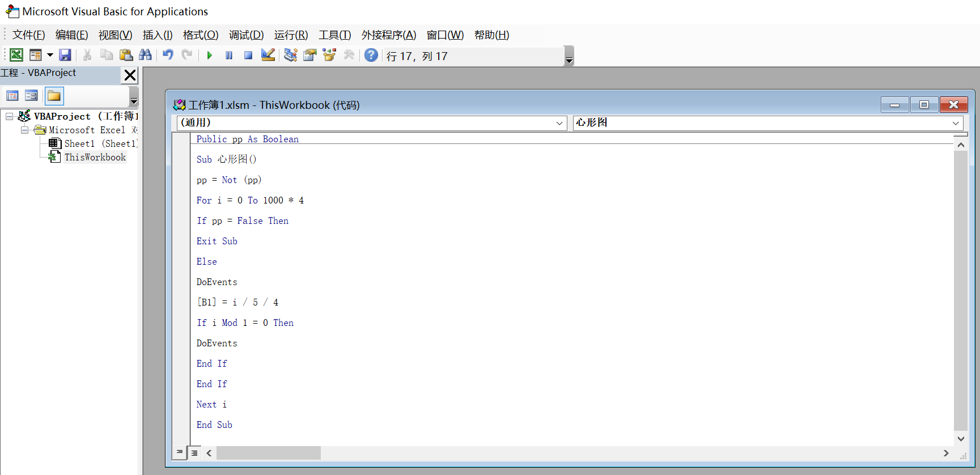Open the 窗口(W) menu
980x475 pixels.
click(446, 35)
